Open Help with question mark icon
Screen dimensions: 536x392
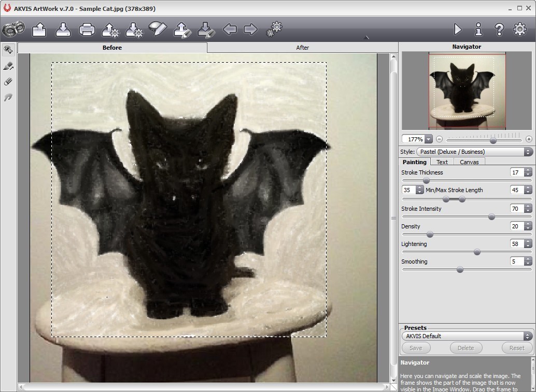pos(499,30)
